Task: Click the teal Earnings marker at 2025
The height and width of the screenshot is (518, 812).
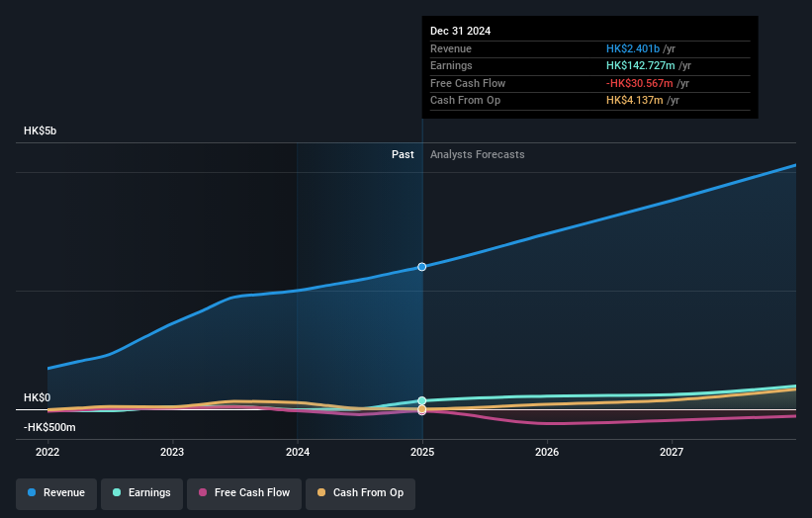Action: pos(422,401)
